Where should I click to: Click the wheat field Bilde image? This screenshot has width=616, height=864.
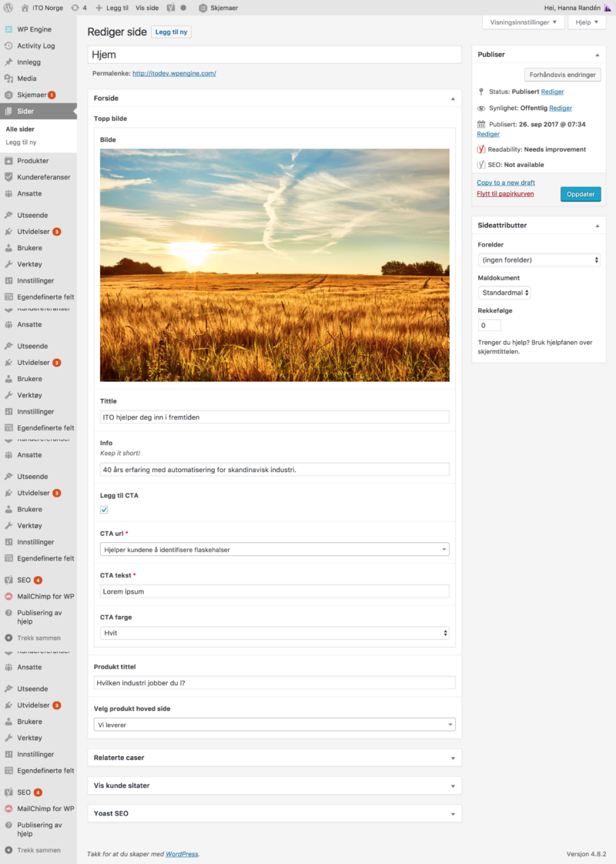[274, 265]
